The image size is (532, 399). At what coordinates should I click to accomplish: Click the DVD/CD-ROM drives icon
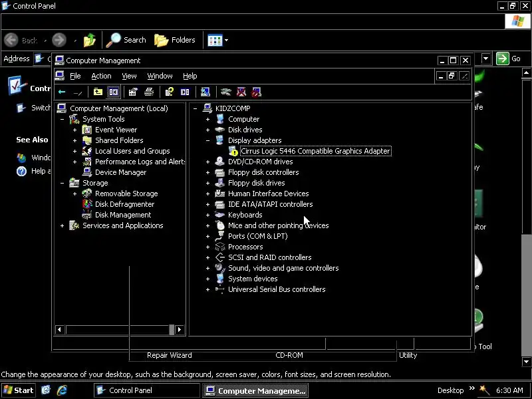[x=220, y=162]
